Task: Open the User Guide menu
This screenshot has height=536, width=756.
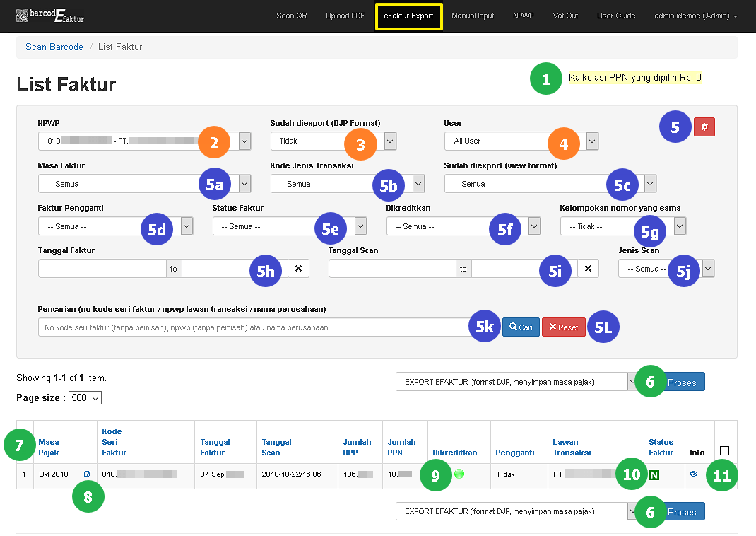Action: point(616,16)
